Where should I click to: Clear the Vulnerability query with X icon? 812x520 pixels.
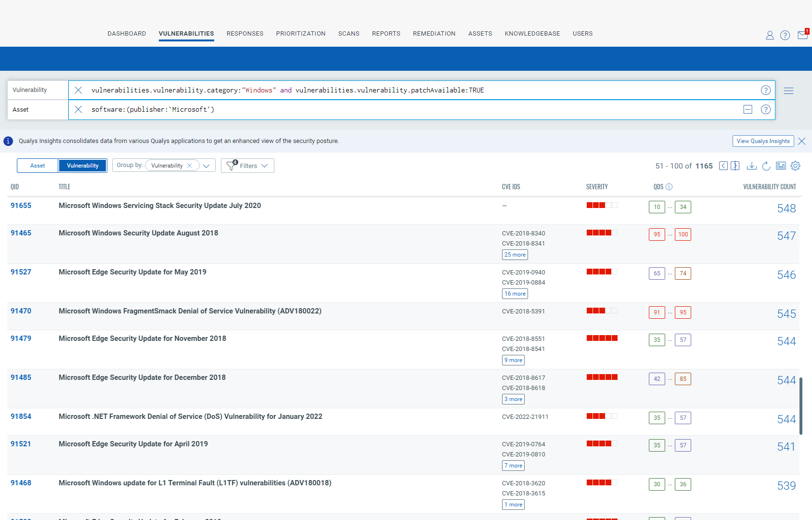(x=78, y=90)
